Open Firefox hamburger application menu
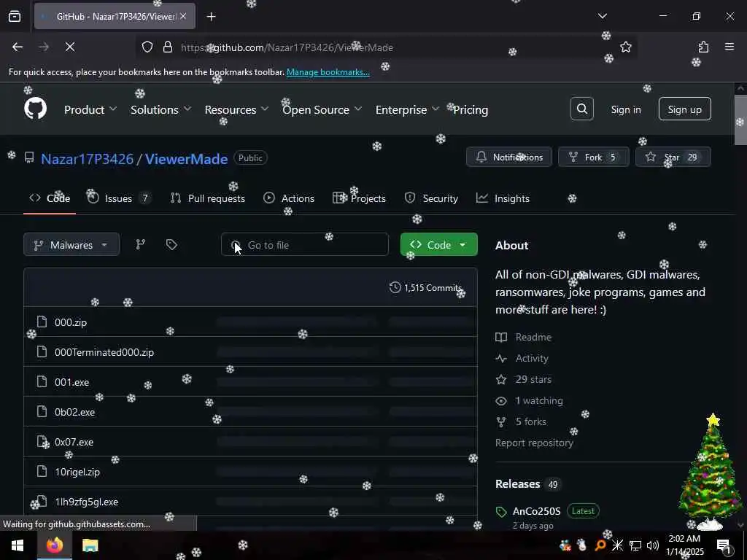 [x=729, y=47]
